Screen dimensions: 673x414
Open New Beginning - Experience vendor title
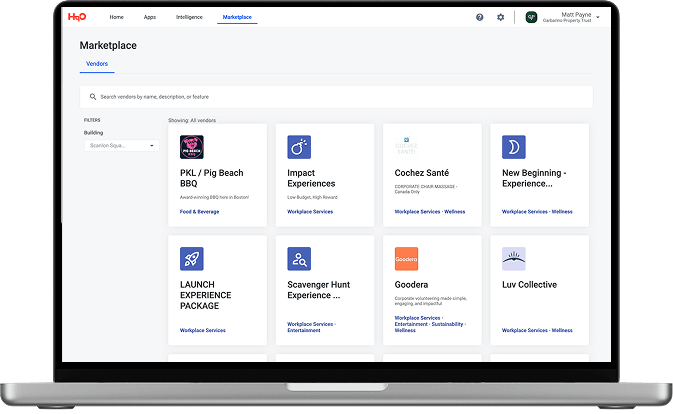tap(534, 178)
